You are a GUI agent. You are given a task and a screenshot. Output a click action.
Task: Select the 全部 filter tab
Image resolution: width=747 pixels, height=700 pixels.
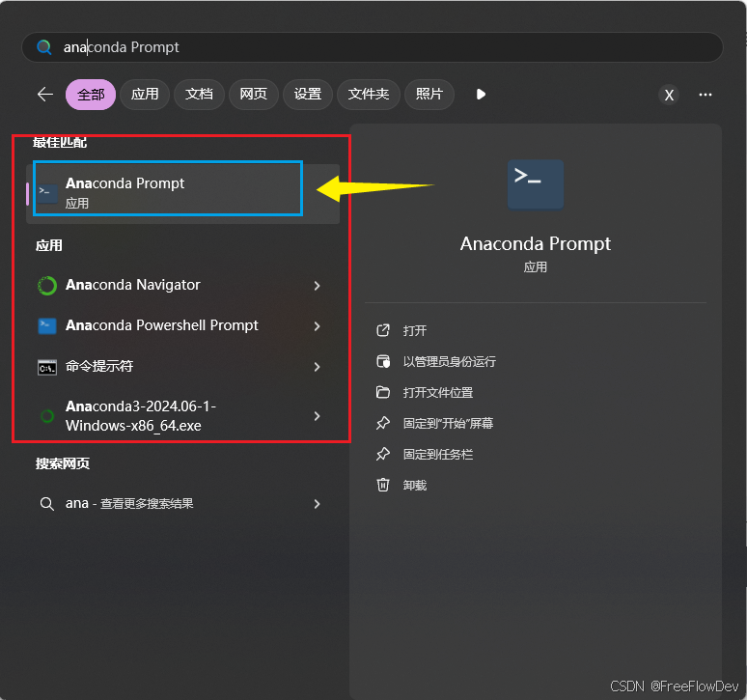click(91, 95)
